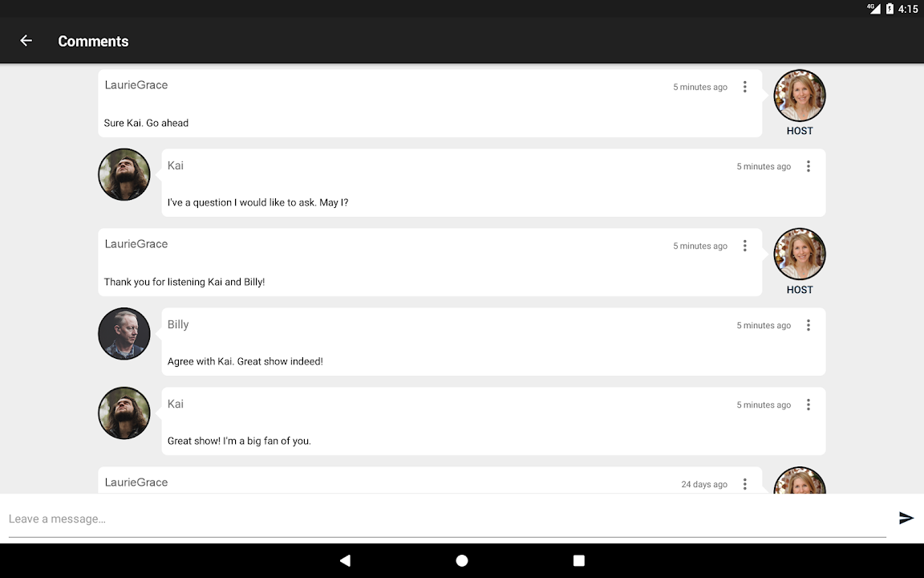Open Billy's profile picture
Viewport: 924px width, 578px height.
pyautogui.click(x=124, y=333)
